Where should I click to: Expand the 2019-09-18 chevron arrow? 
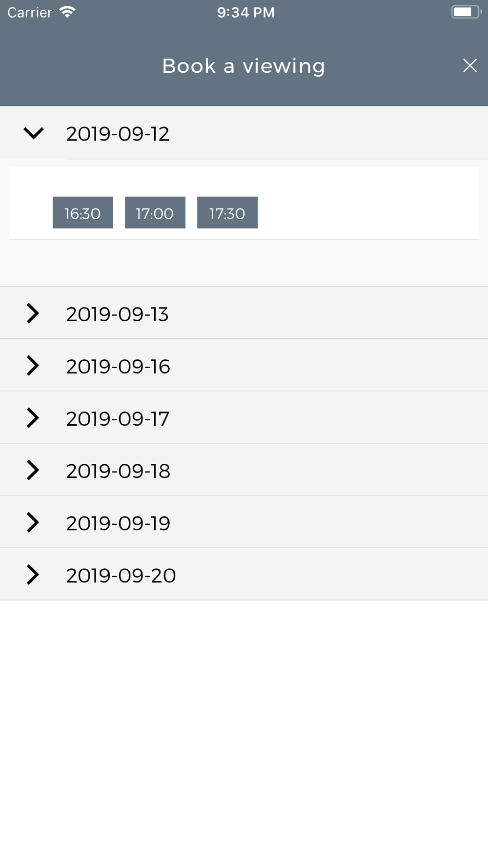coord(33,470)
